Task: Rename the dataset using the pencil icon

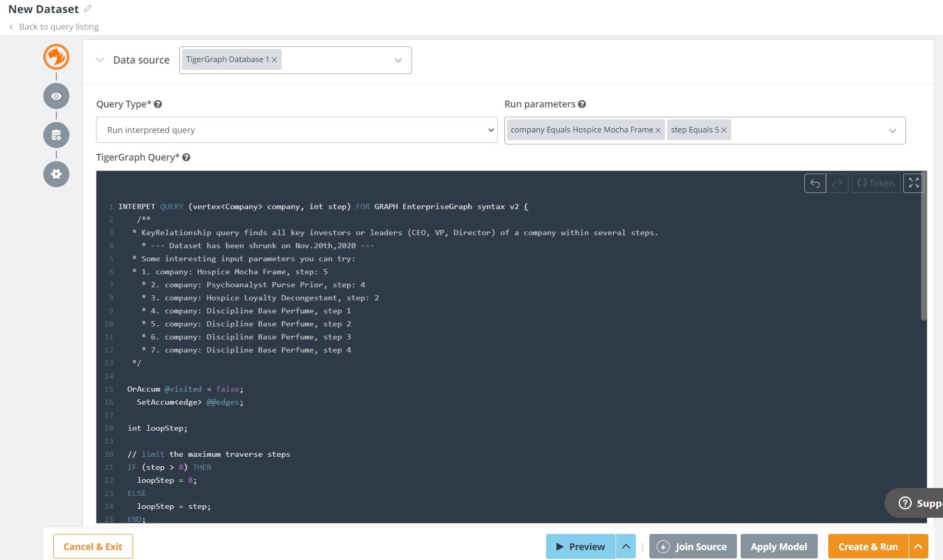Action: (x=87, y=8)
